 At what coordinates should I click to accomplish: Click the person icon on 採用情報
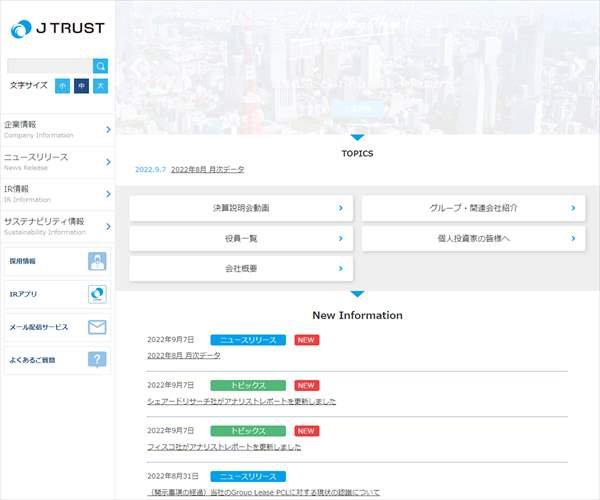pyautogui.click(x=97, y=261)
